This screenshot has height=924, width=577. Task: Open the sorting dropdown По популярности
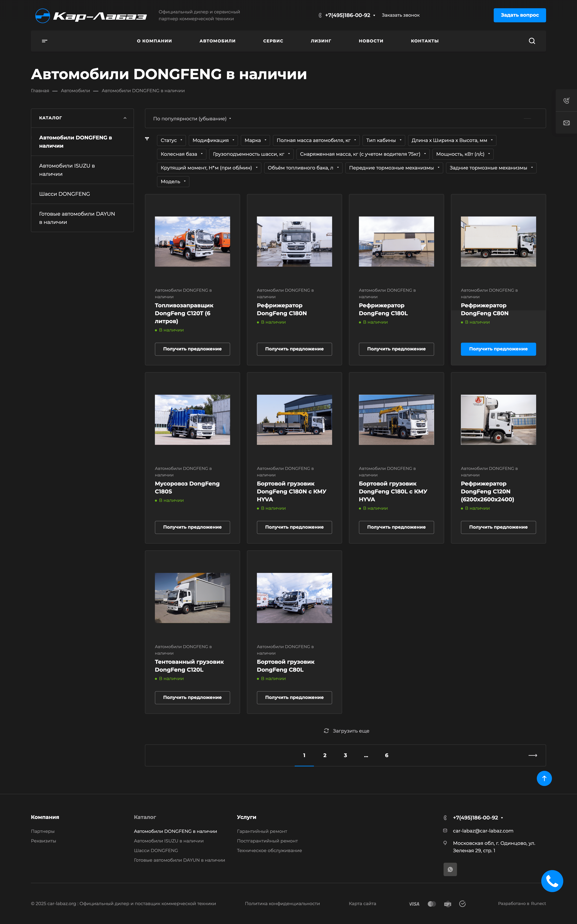(x=192, y=119)
